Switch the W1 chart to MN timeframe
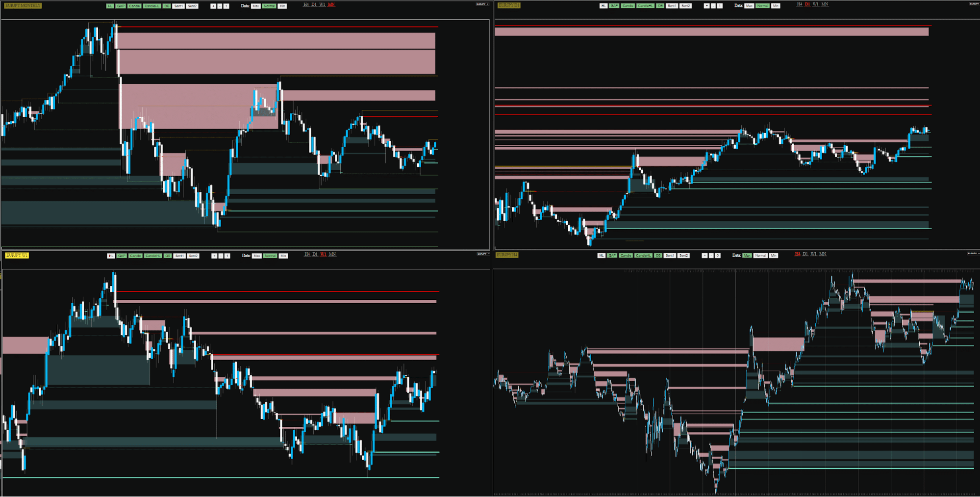Screen dimensions: 980x497 tap(332, 254)
